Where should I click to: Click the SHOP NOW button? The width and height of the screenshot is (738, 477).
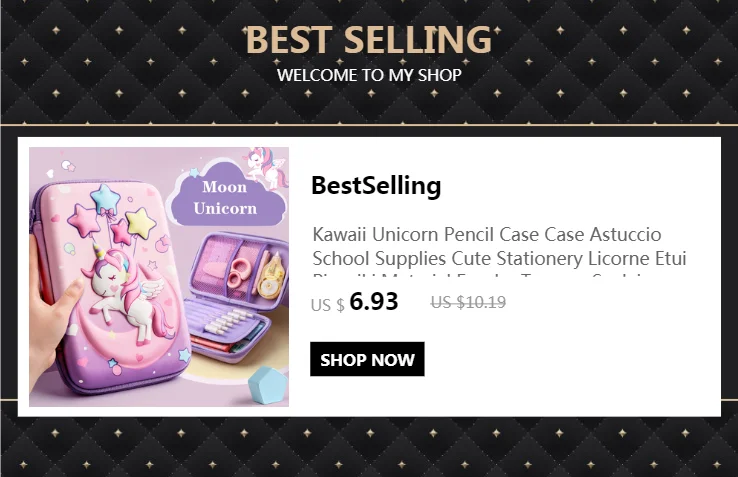click(x=367, y=359)
